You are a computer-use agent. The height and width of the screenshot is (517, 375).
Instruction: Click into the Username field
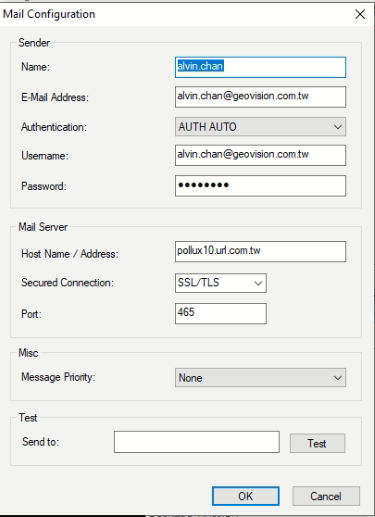pyautogui.click(x=260, y=155)
